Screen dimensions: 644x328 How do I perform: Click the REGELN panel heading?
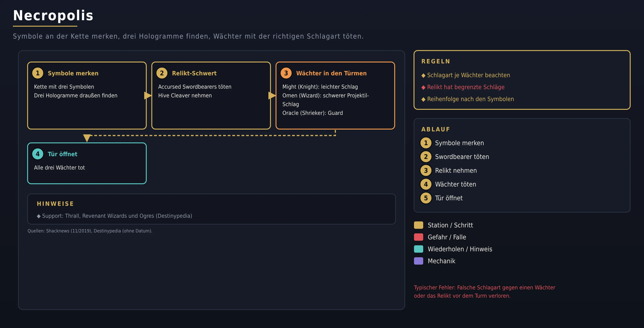pos(436,61)
